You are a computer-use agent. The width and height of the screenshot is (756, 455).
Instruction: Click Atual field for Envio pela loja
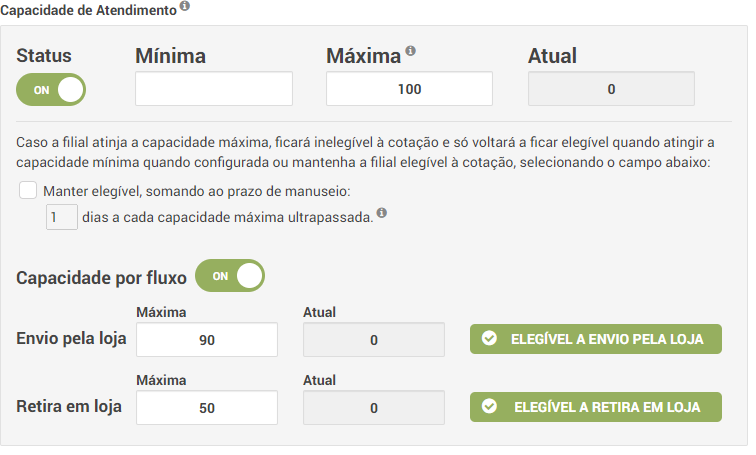coord(373,340)
